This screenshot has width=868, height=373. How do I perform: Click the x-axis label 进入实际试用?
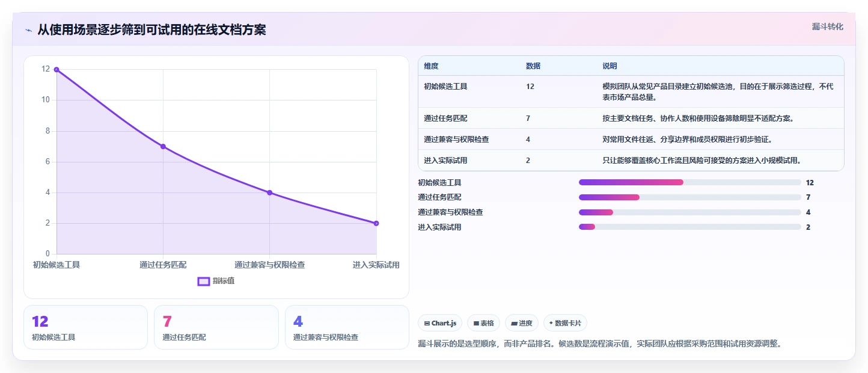(x=376, y=265)
